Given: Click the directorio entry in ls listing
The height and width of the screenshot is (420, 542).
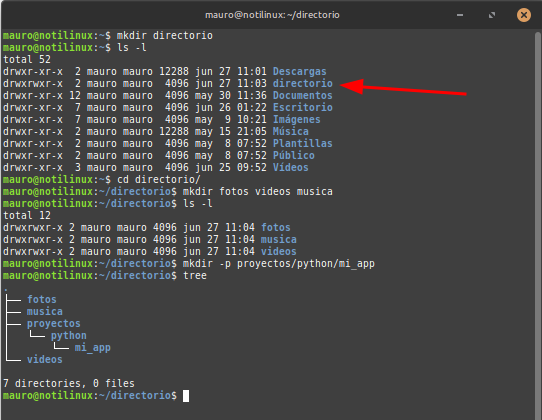Looking at the screenshot, I should [302, 83].
